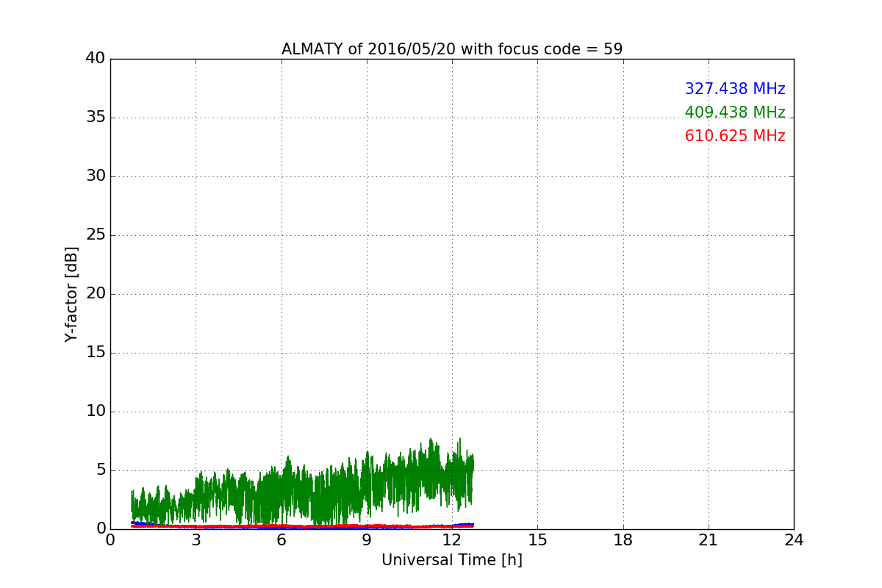The height and width of the screenshot is (588, 882).
Task: Click the x-axis tick value 21
Action: pos(709,540)
